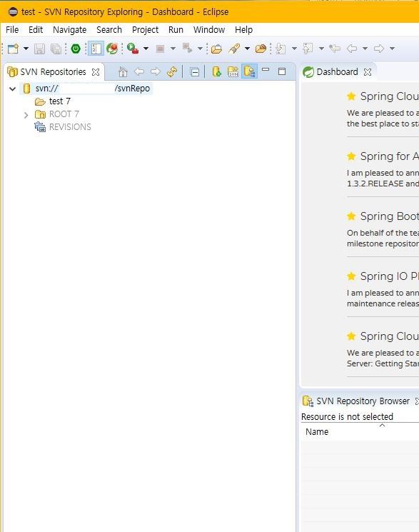419x532 pixels.
Task: Click Forward arrow in SVN Repositories view
Action: click(156, 71)
